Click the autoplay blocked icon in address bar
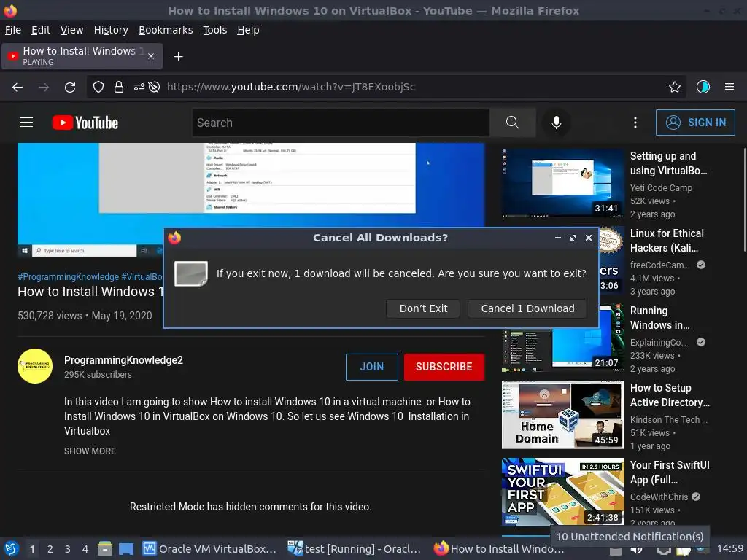 coord(154,87)
